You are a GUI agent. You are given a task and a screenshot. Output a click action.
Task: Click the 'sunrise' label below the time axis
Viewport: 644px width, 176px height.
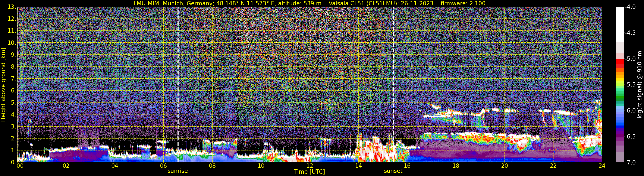[x=178, y=171]
